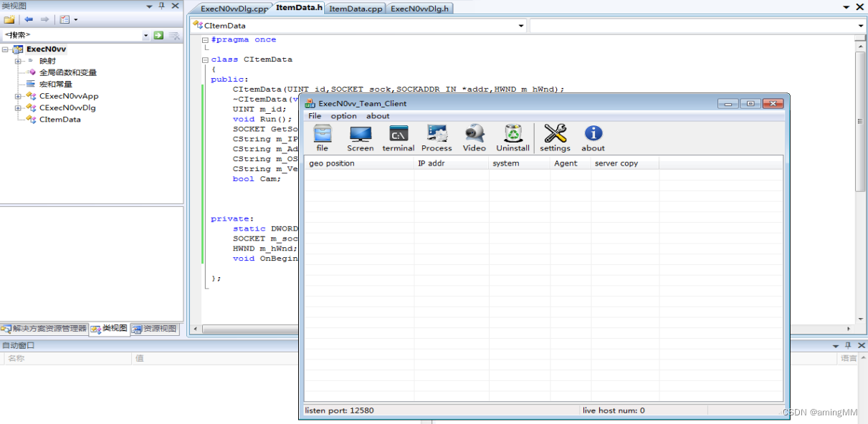This screenshot has width=868, height=424.
Task: Expand the CExecN0vvApp class node
Action: point(19,96)
